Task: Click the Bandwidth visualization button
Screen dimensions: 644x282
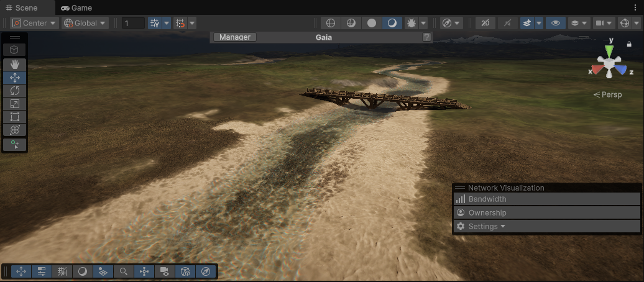Action: coord(487,199)
